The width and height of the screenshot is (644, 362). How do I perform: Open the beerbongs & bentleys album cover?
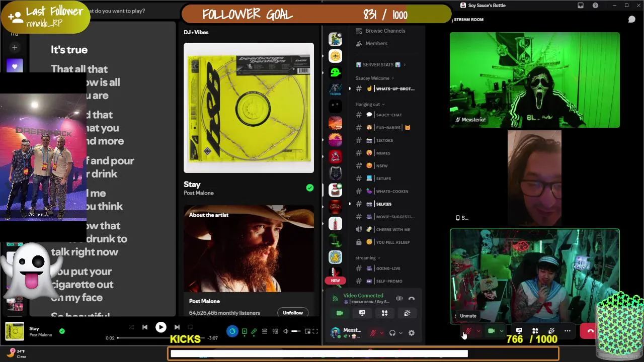[x=249, y=108]
